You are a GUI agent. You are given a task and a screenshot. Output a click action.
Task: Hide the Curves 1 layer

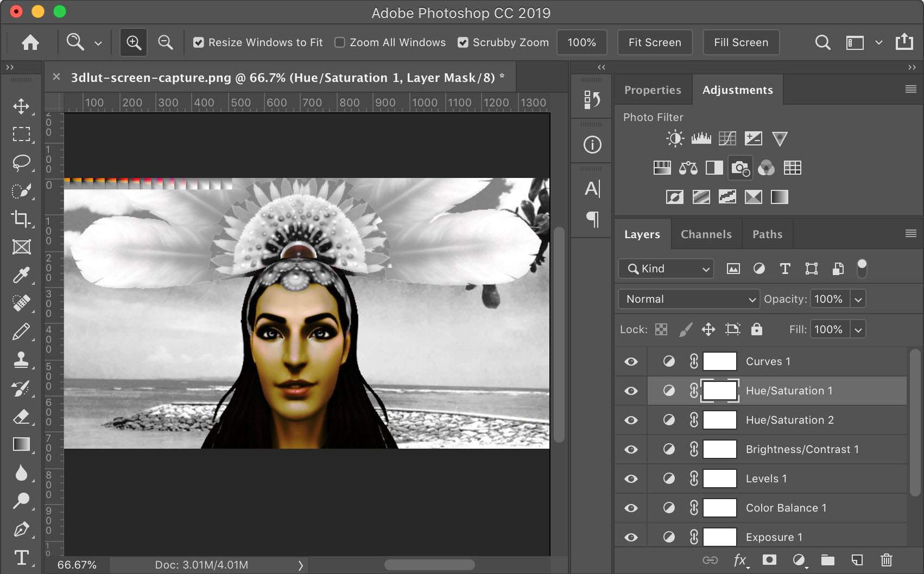click(630, 361)
